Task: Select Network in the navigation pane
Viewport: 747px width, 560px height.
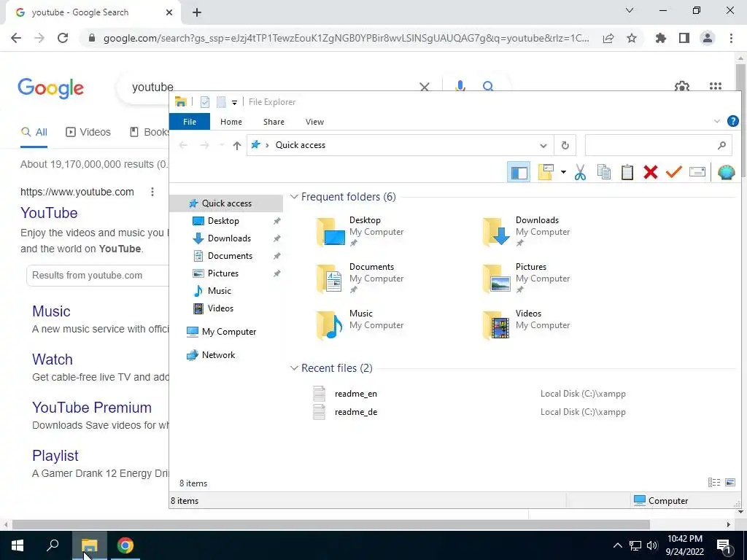Action: click(x=218, y=355)
